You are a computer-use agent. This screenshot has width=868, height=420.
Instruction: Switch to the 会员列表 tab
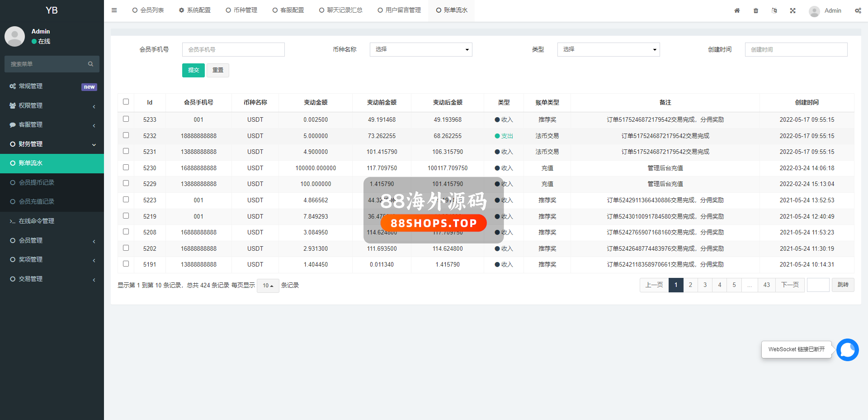pyautogui.click(x=148, y=10)
